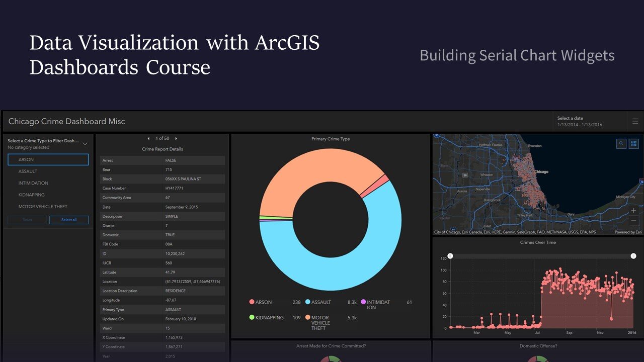The image size is (644, 362).
Task: Select INTIMIDATION in the crime filter
Action: [48, 183]
